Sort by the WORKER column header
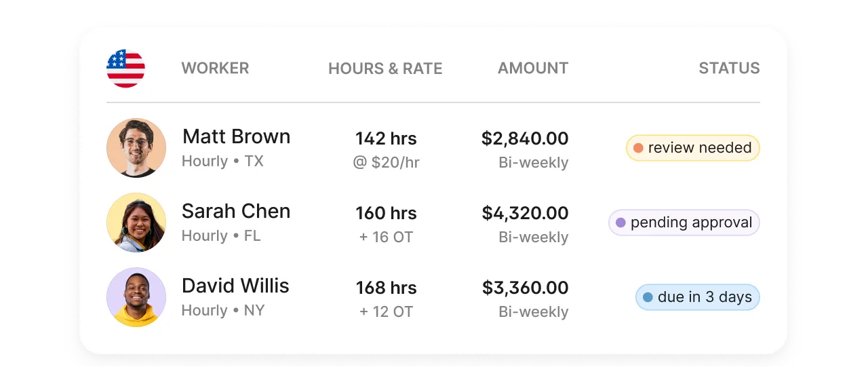The width and height of the screenshot is (868, 380). [215, 69]
